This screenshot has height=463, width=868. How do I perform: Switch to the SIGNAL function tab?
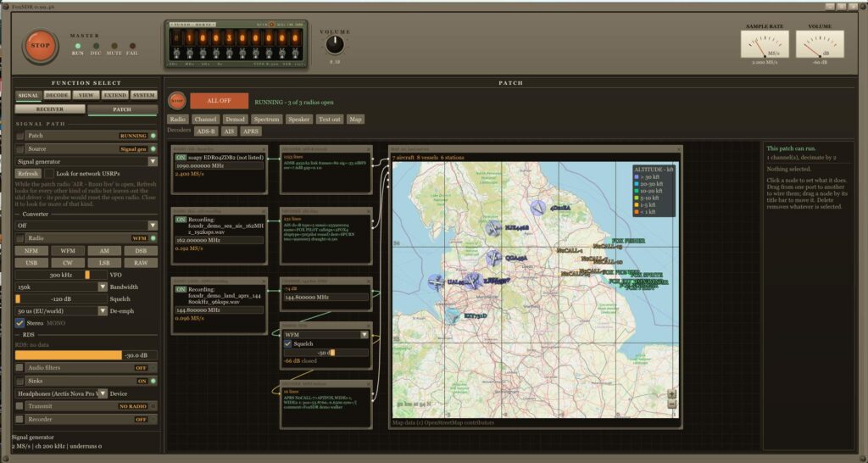[x=28, y=95]
